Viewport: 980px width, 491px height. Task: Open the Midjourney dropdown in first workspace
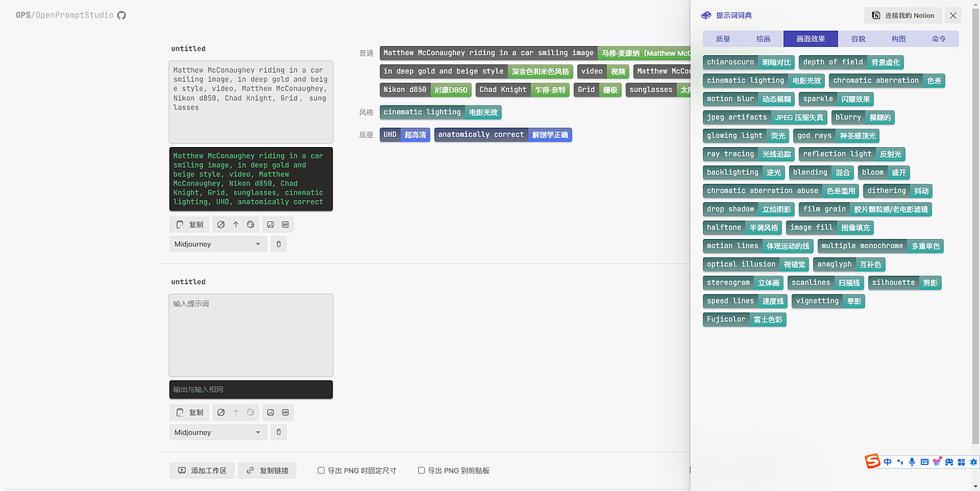(x=218, y=244)
